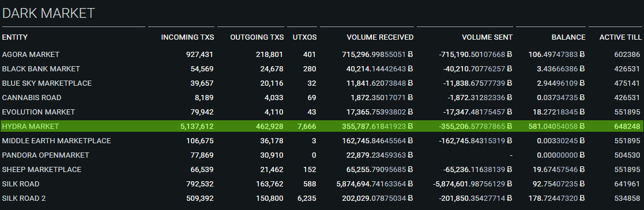
Task: Click Silk Road incoming txs 792,532
Action: pos(200,184)
